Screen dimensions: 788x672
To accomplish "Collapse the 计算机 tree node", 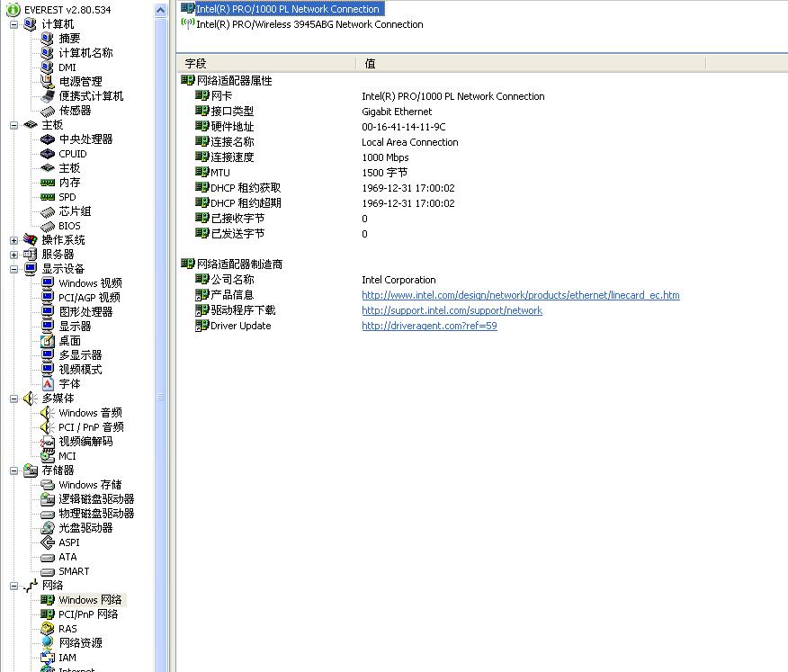I will coord(14,24).
